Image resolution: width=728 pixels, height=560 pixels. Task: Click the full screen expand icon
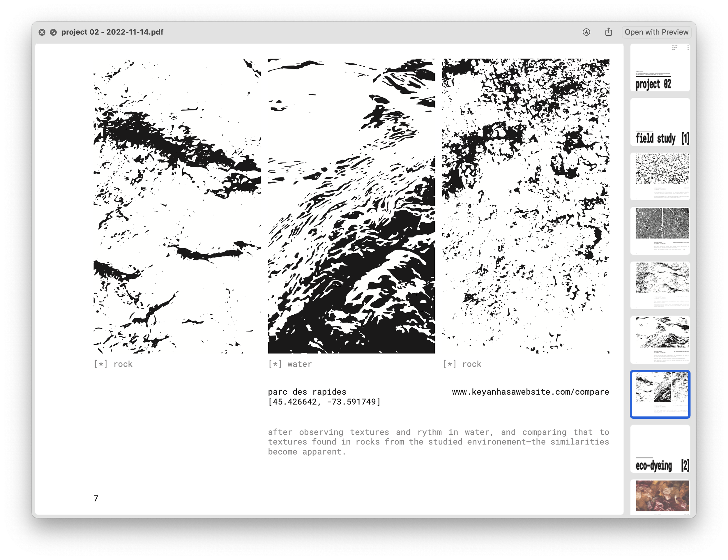pos(53,32)
